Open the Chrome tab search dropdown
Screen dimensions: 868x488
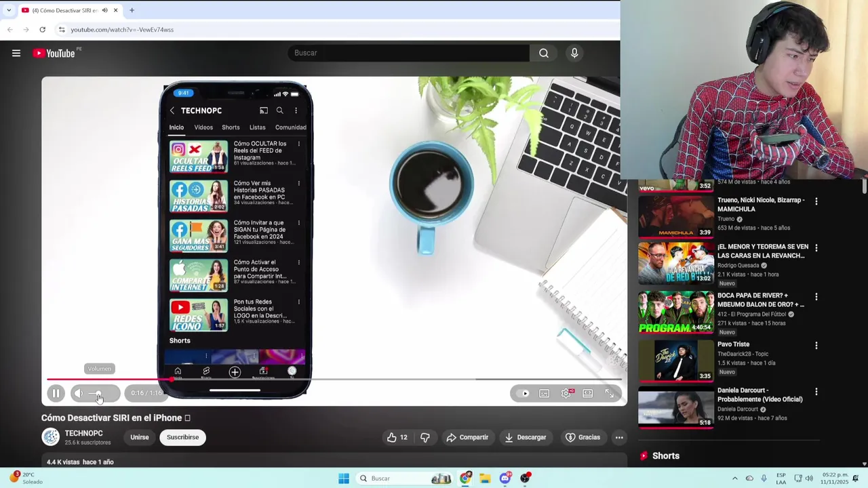coord(9,10)
